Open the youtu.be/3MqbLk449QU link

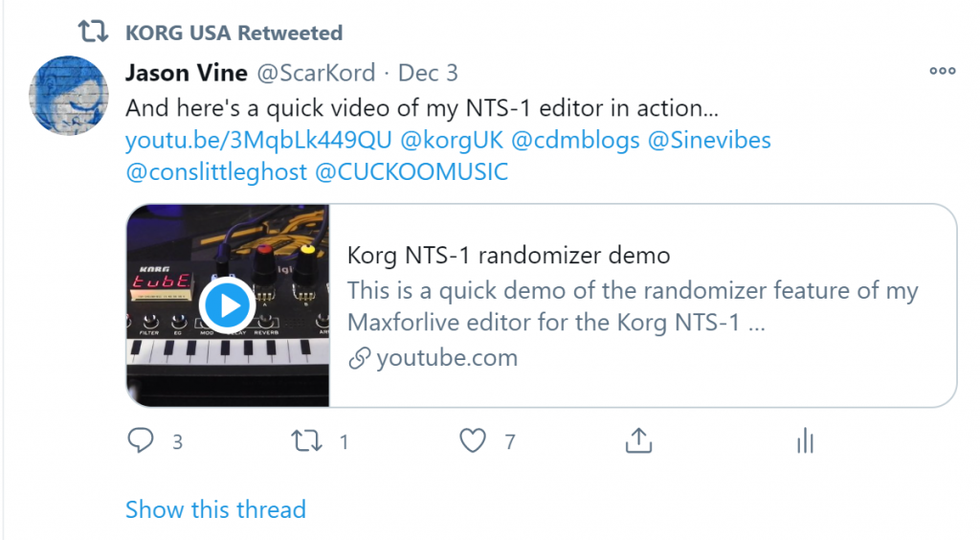(258, 141)
